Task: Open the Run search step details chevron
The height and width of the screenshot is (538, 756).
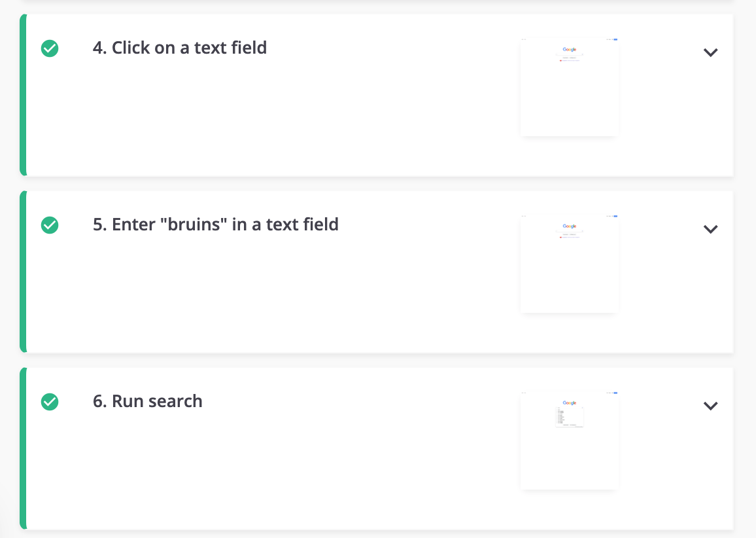Action: tap(710, 405)
